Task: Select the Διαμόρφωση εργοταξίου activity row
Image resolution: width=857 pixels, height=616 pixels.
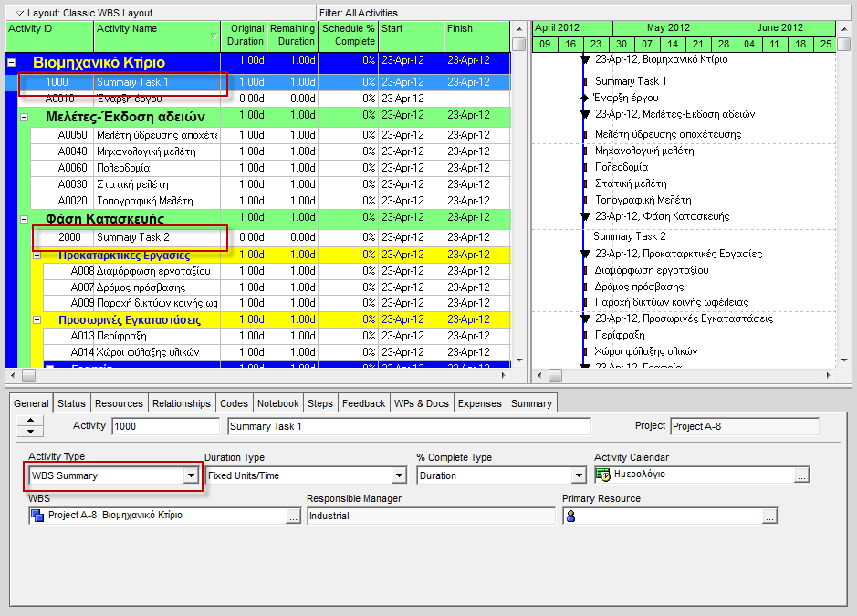Action: [x=277, y=271]
